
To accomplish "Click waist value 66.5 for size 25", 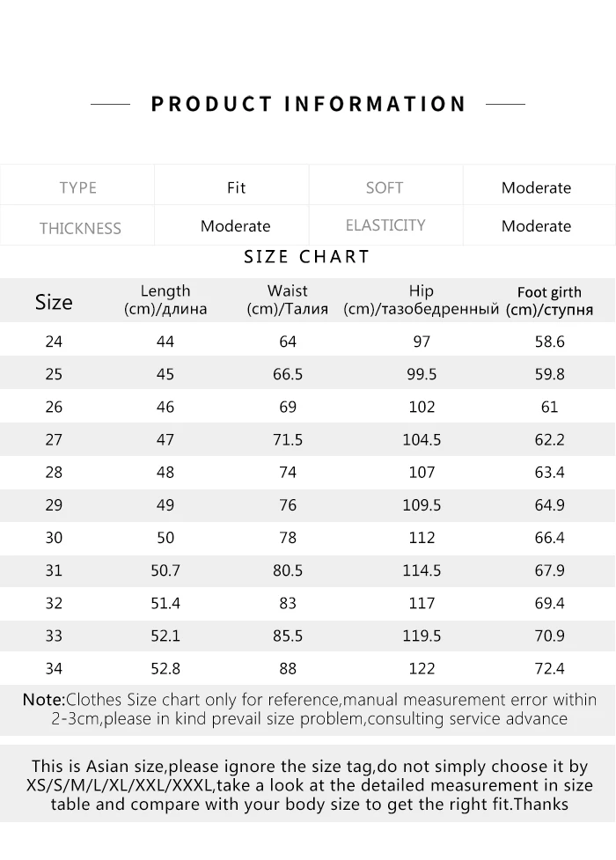I will pyautogui.click(x=288, y=374).
